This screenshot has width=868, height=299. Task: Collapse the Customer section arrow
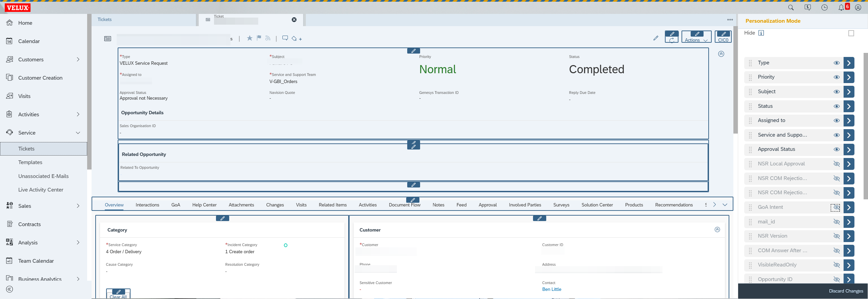coord(717,230)
